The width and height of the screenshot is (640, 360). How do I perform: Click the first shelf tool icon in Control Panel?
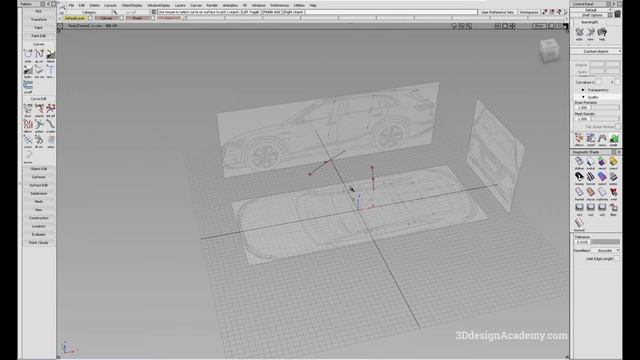click(x=579, y=32)
